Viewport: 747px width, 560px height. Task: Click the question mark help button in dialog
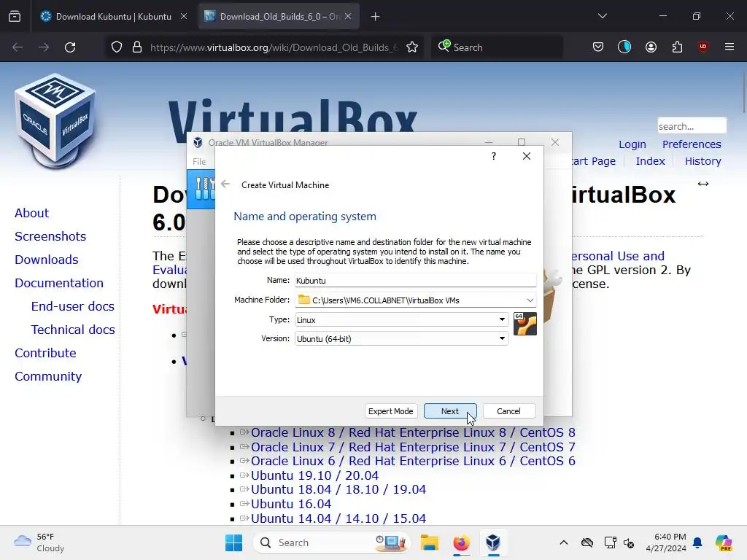coord(494,156)
